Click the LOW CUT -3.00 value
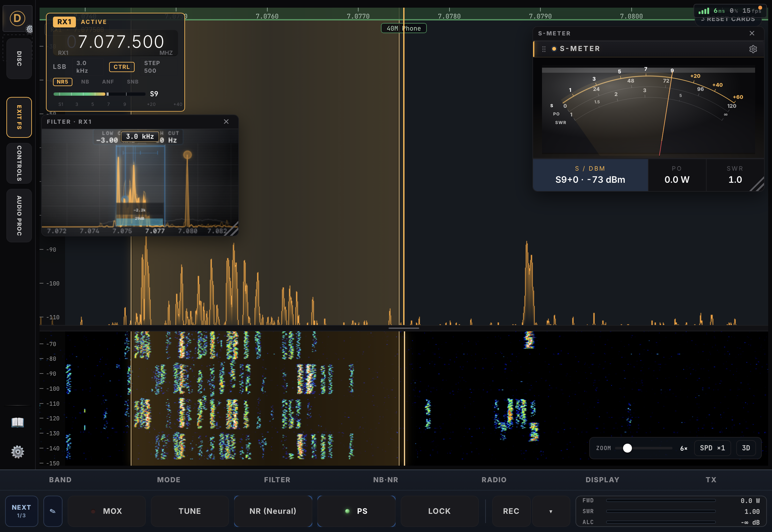Viewport: 772px width, 532px height. 107,140
